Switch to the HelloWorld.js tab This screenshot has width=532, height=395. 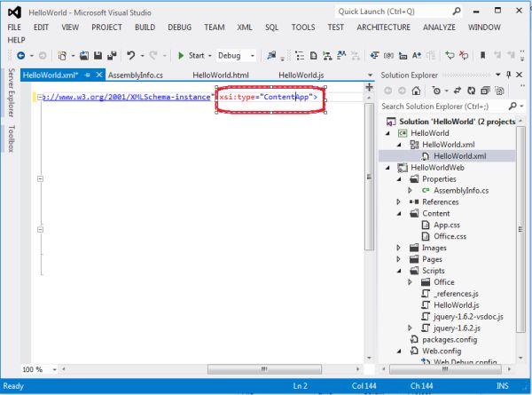coord(301,75)
